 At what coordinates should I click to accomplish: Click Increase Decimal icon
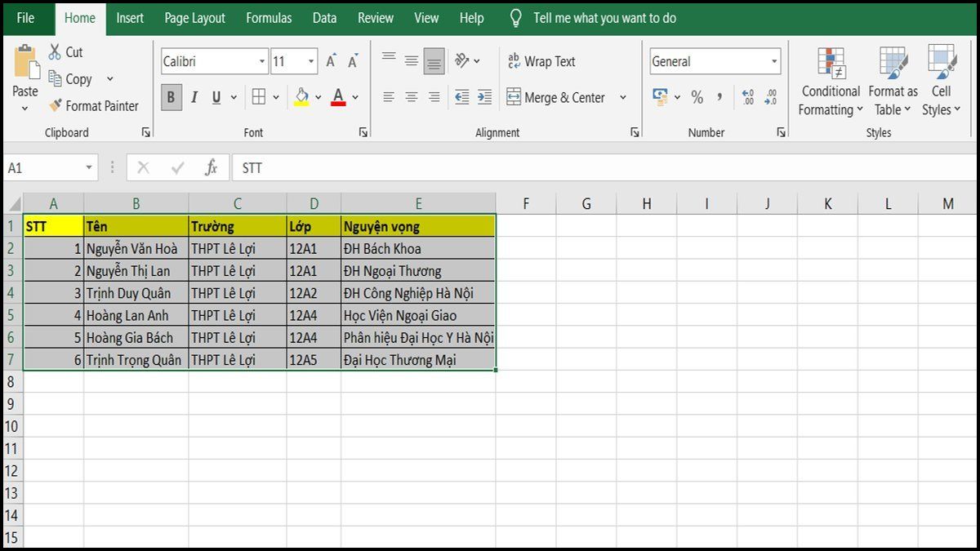coord(748,97)
